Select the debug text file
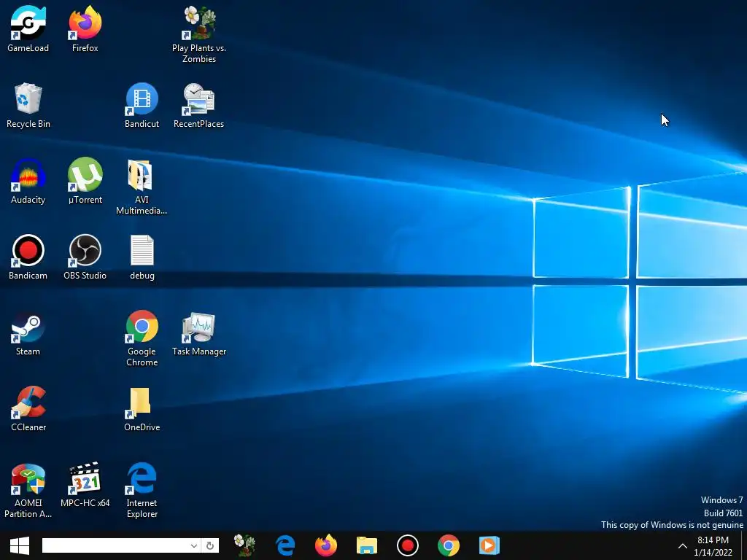Image resolution: width=747 pixels, height=560 pixels. (142, 257)
